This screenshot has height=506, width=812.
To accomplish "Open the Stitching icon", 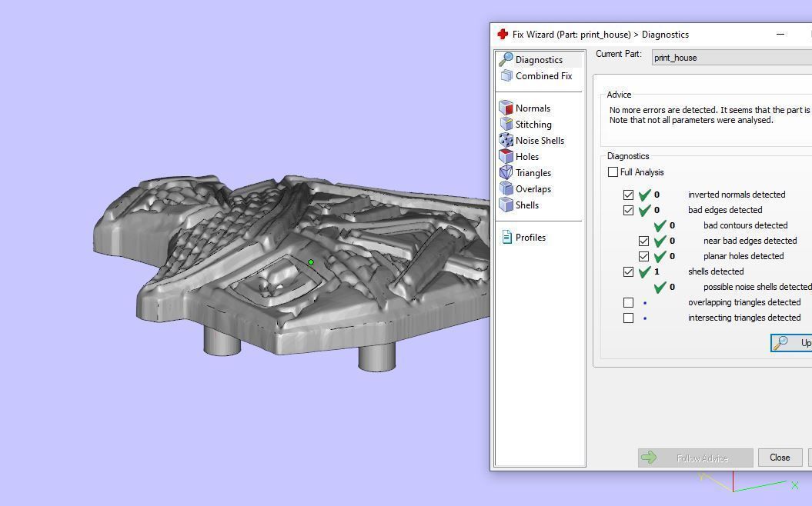I will point(506,124).
